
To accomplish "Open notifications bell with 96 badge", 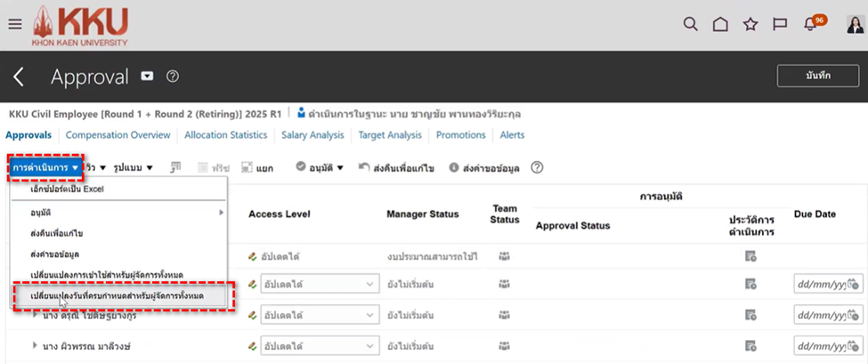I will (810, 24).
